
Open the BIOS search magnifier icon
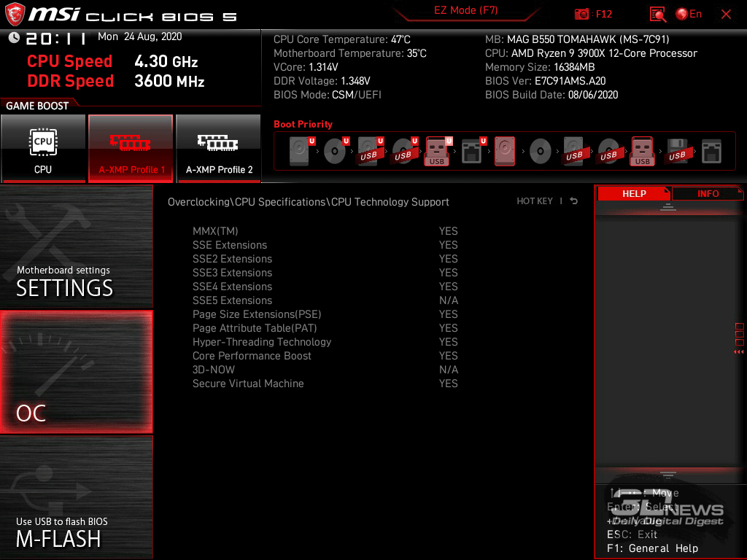pyautogui.click(x=658, y=15)
